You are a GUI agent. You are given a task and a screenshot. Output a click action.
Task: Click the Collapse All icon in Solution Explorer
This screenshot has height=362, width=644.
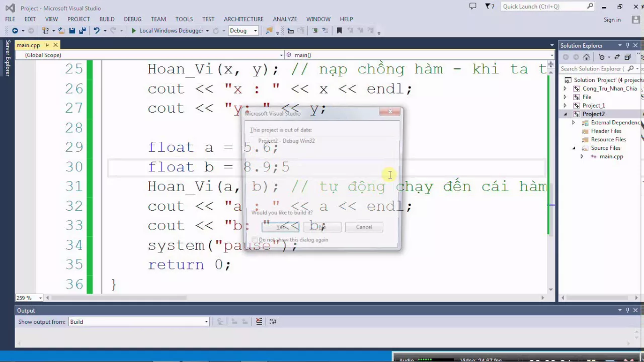coord(627,57)
